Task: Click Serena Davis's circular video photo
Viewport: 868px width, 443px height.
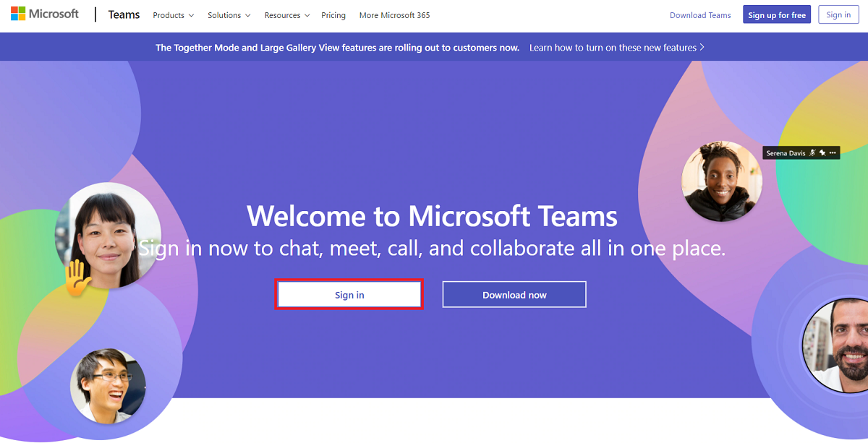Action: click(x=722, y=181)
